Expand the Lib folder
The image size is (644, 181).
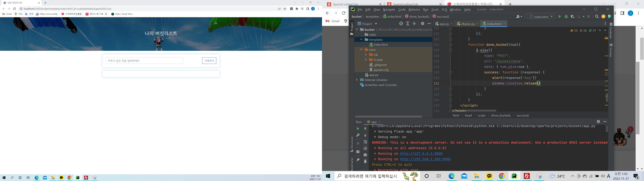tap(366, 54)
